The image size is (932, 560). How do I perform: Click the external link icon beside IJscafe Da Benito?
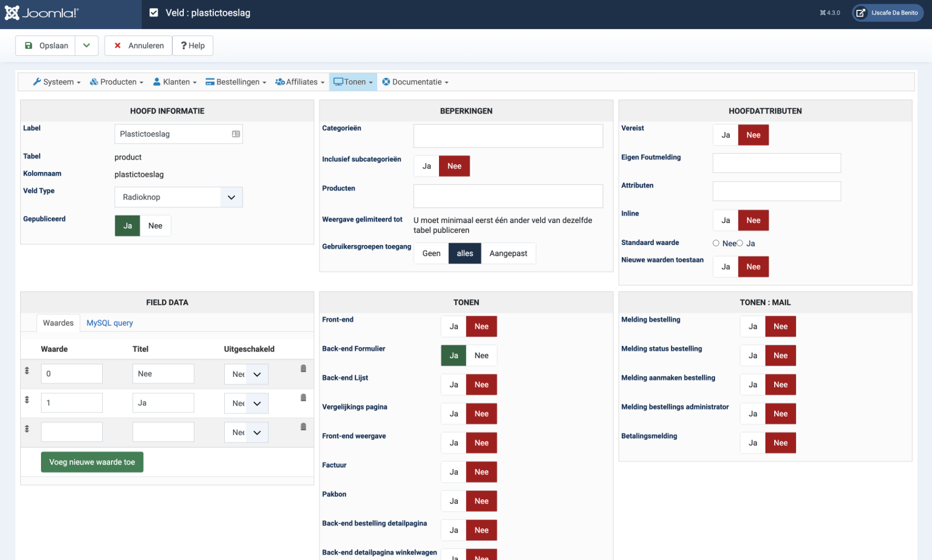point(860,13)
